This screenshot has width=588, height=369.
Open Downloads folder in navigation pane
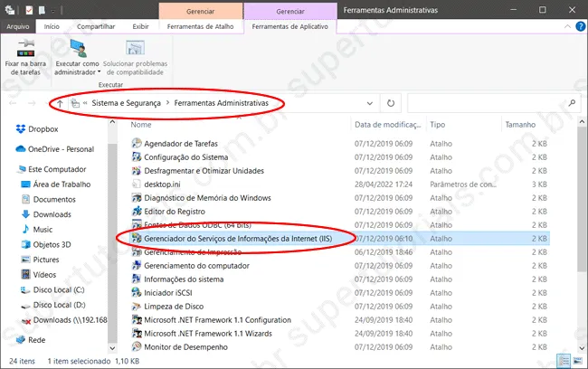click(46, 214)
